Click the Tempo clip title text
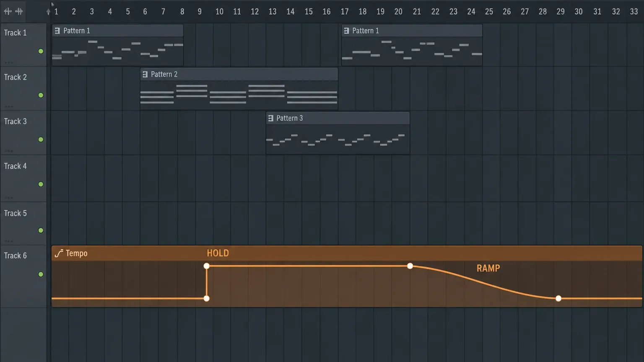 click(76, 253)
